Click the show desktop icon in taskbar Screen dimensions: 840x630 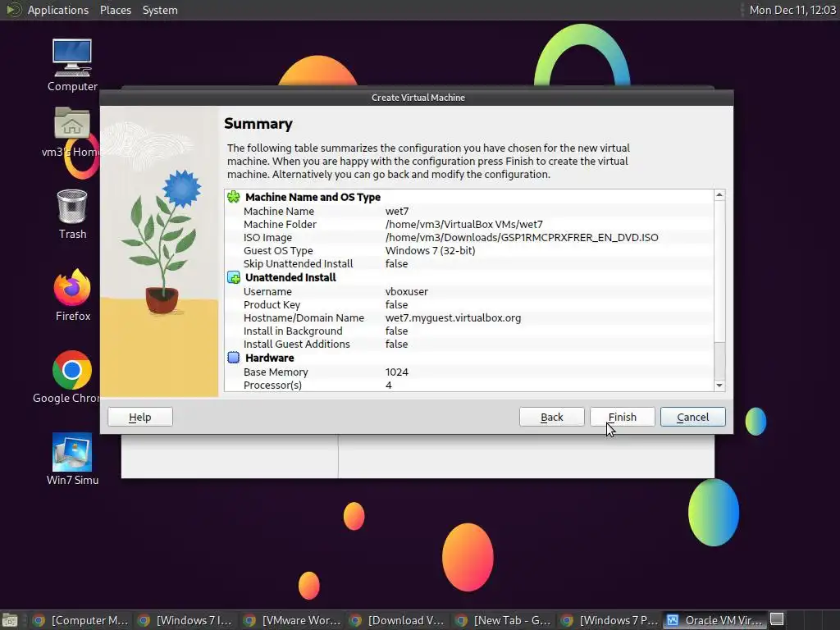click(x=10, y=620)
